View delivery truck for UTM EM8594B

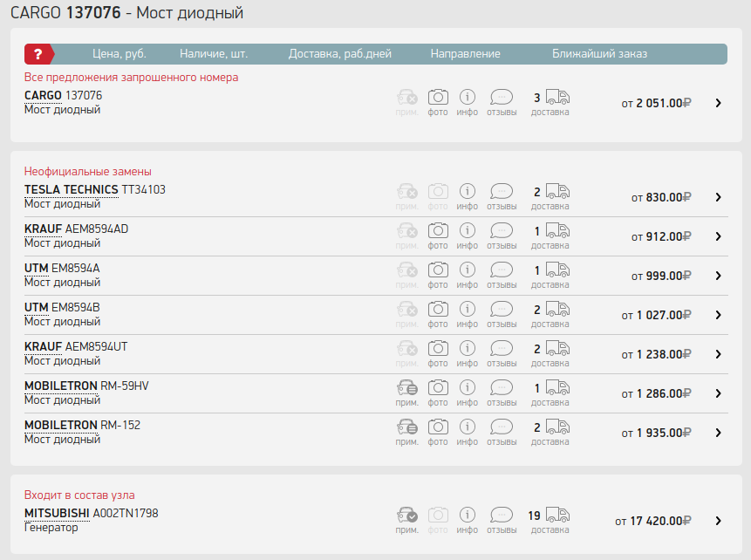click(557, 309)
